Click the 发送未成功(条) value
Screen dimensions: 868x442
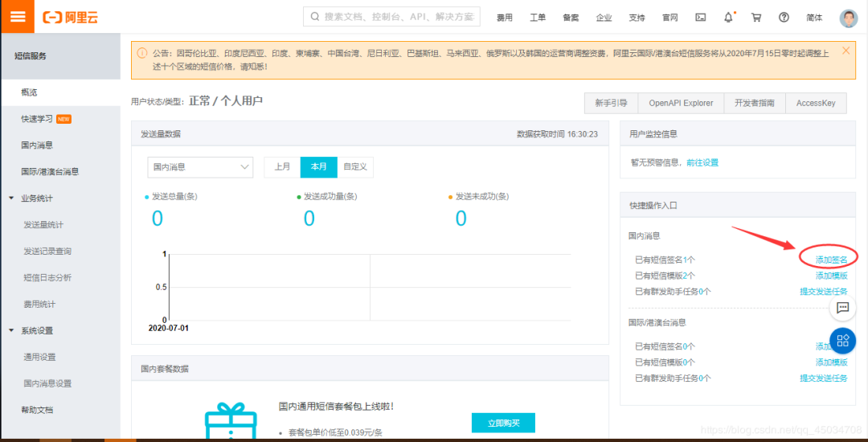pyautogui.click(x=461, y=219)
